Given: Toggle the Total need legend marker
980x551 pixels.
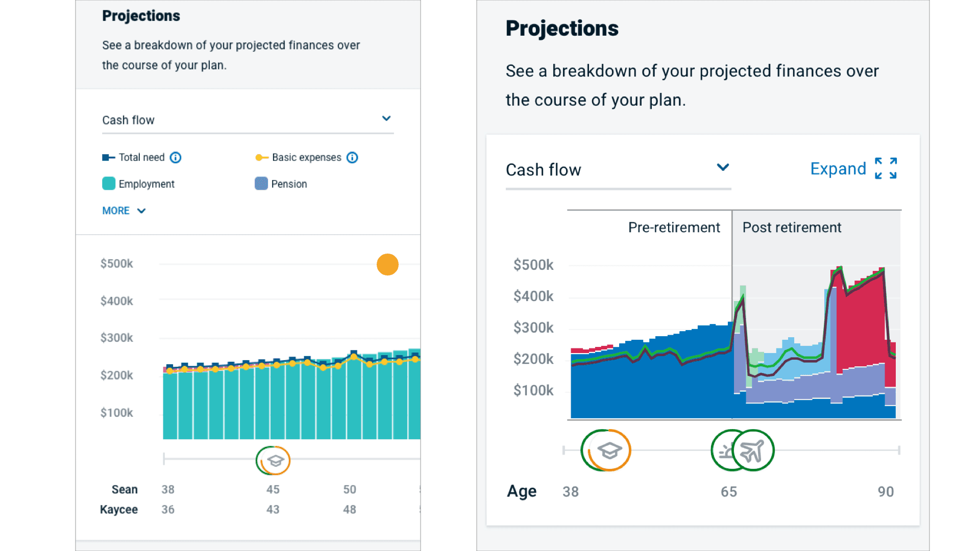Looking at the screenshot, I should 108,158.
